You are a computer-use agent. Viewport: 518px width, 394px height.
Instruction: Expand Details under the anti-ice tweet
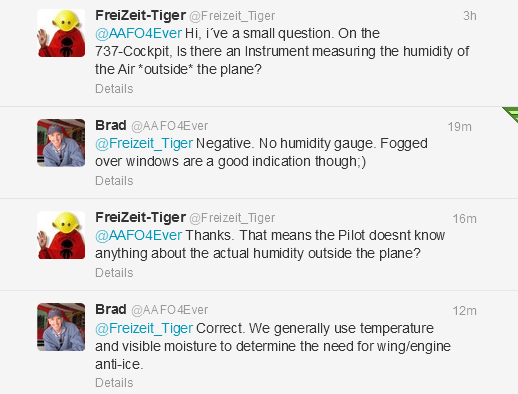click(x=114, y=383)
